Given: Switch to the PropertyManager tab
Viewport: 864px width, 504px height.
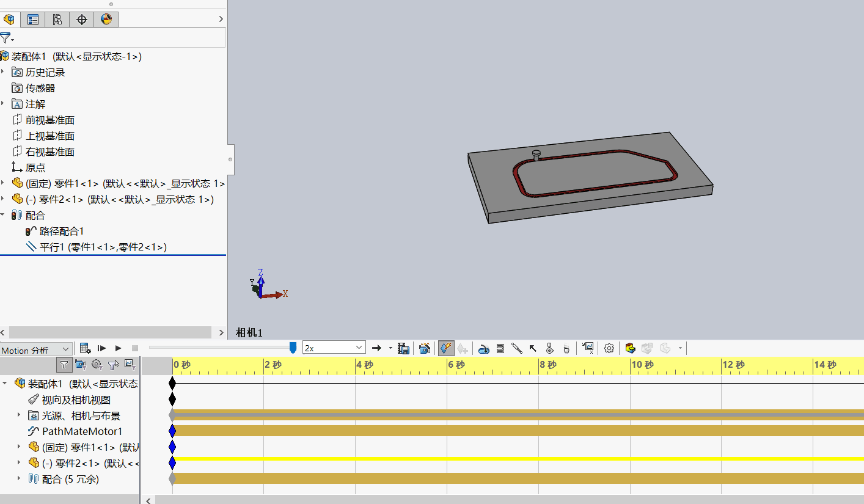Looking at the screenshot, I should click(33, 20).
